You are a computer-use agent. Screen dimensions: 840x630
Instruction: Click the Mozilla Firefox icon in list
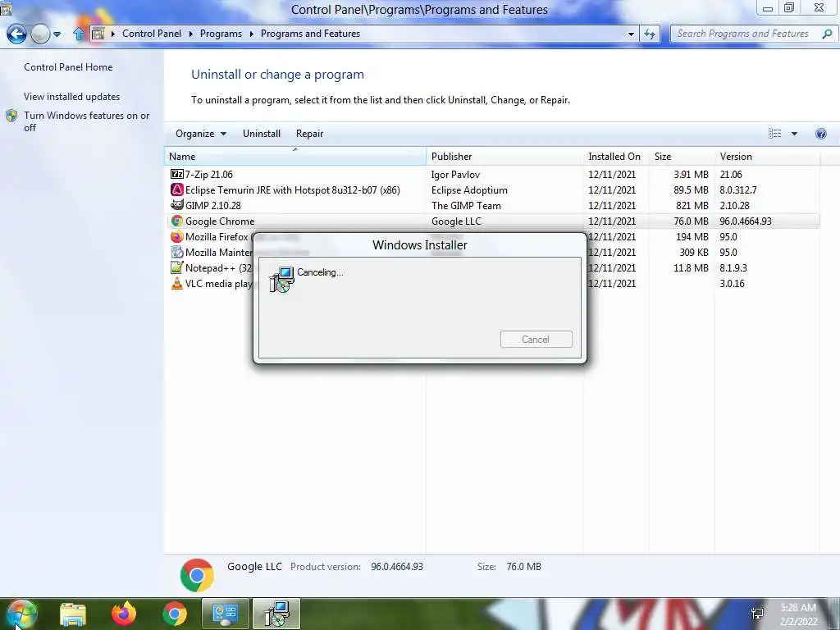tap(177, 236)
